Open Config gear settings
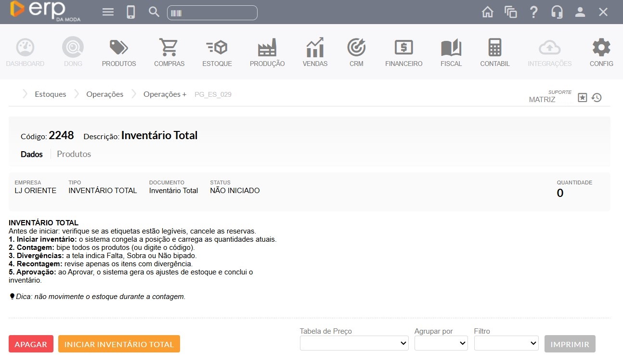The image size is (623, 364). [x=601, y=52]
